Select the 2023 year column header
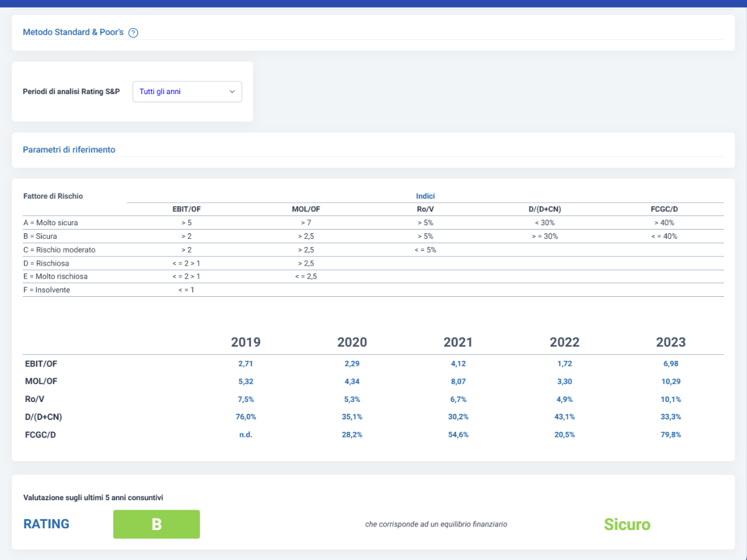747x560 pixels. click(671, 342)
